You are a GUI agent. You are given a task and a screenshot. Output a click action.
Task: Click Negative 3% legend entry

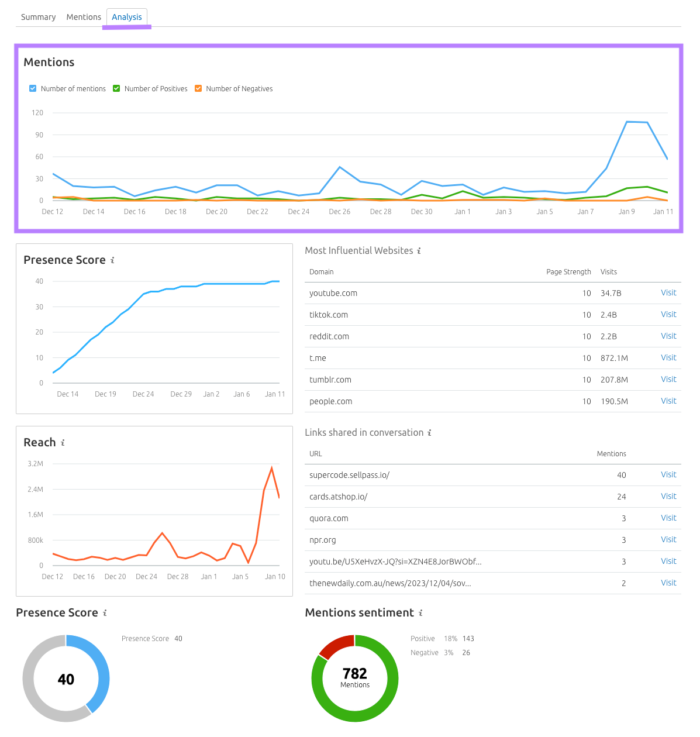coord(440,653)
